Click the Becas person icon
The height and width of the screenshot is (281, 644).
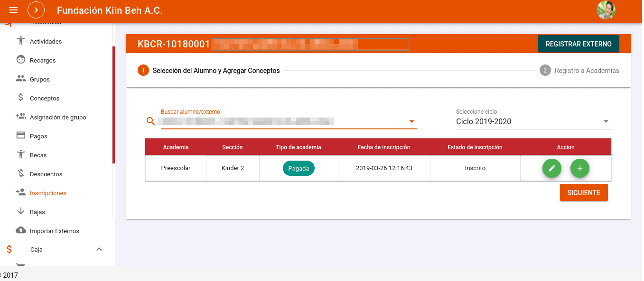[x=20, y=154]
